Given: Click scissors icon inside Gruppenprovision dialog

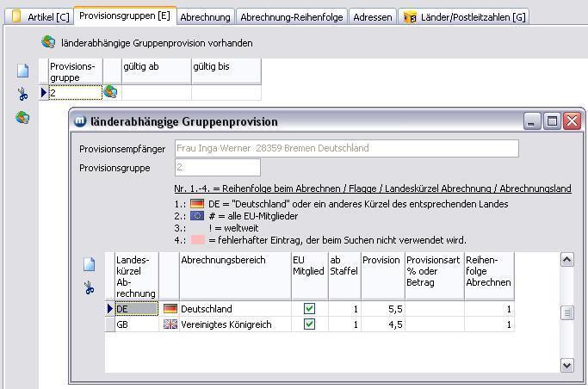Looking at the screenshot, I should point(90,287).
